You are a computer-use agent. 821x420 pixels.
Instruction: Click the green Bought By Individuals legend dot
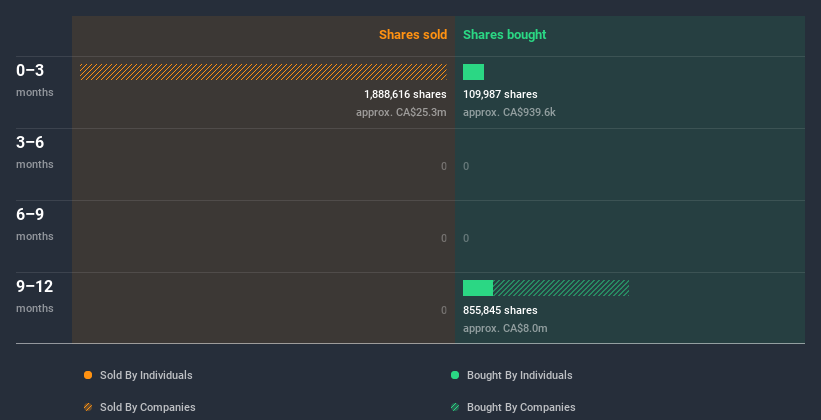pos(455,375)
